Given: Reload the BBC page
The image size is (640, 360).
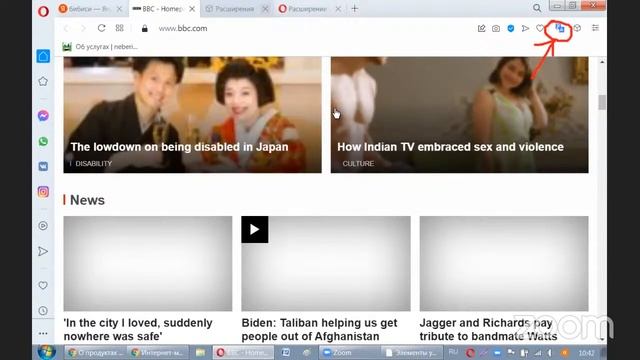Looking at the screenshot, I should click(x=101, y=28).
